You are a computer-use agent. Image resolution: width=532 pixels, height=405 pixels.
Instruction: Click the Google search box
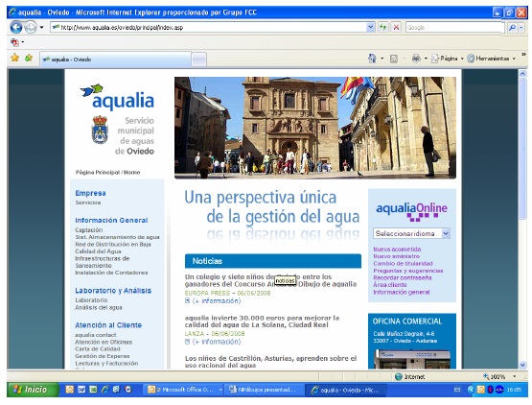point(455,27)
